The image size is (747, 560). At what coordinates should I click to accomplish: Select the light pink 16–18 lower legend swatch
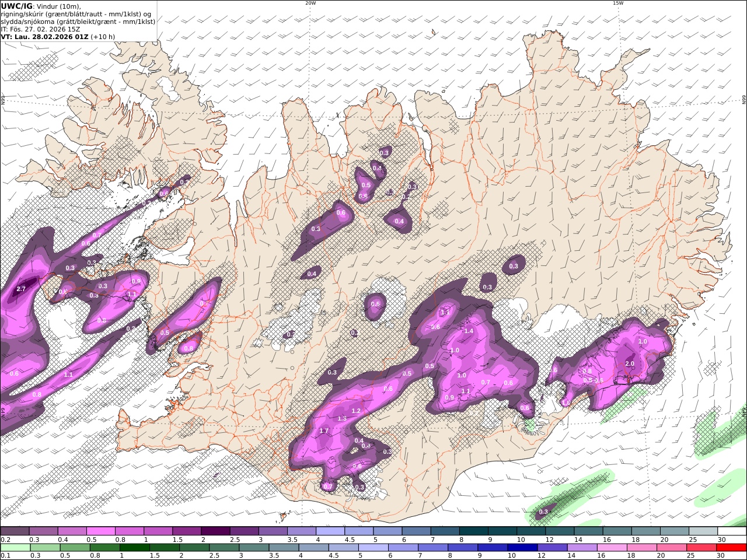(611, 548)
